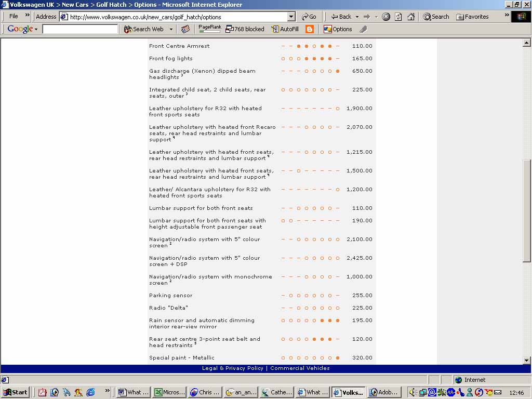
Task: Click the 768 blocked popup blocker button
Action: 245,29
